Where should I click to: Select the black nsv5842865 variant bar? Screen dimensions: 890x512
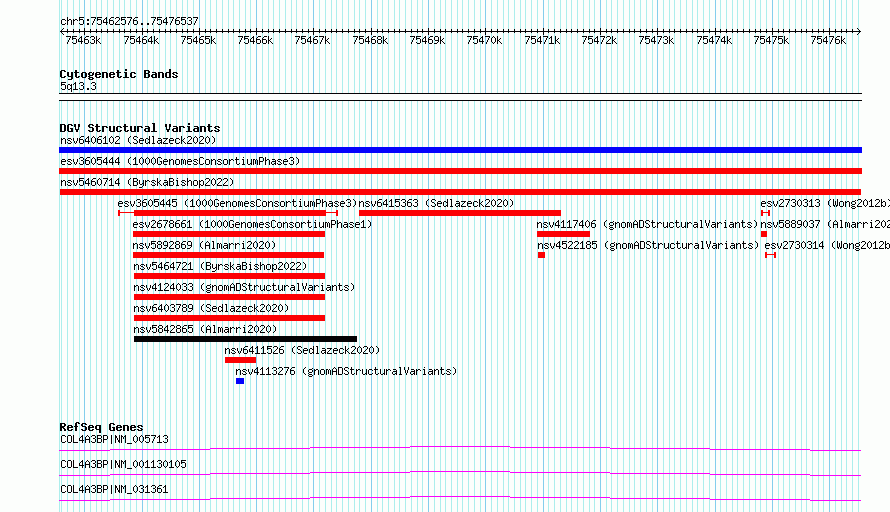pos(245,339)
